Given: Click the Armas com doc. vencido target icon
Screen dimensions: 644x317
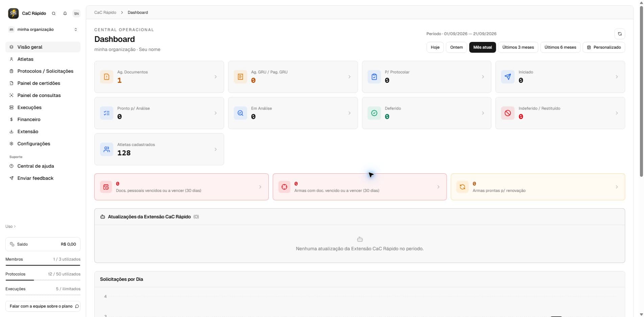Looking at the screenshot, I should coord(284,187).
